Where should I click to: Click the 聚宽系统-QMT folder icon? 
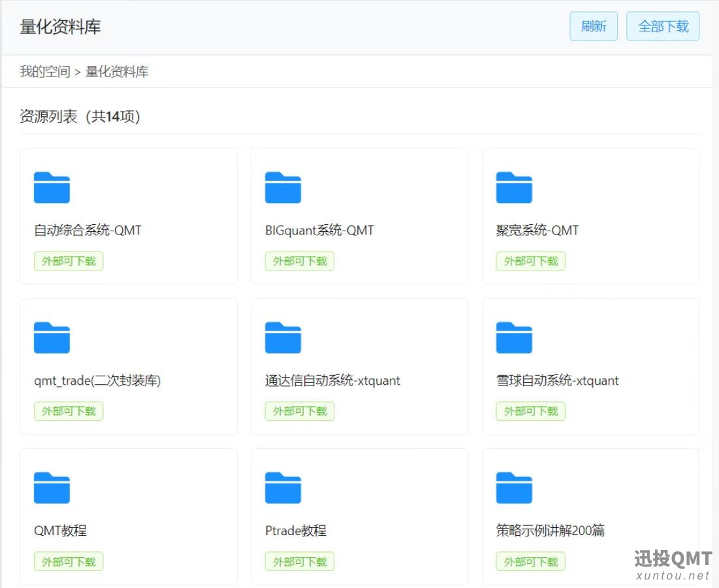coord(514,188)
